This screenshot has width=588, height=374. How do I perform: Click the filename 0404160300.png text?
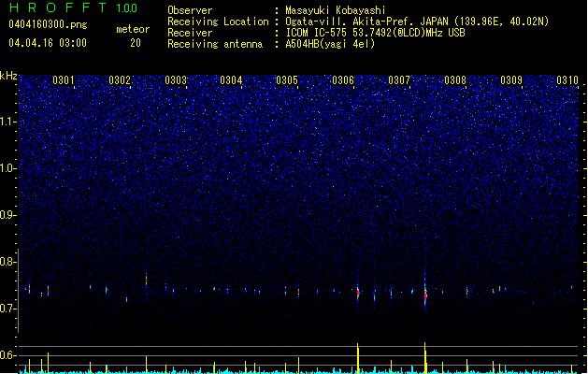[48, 24]
